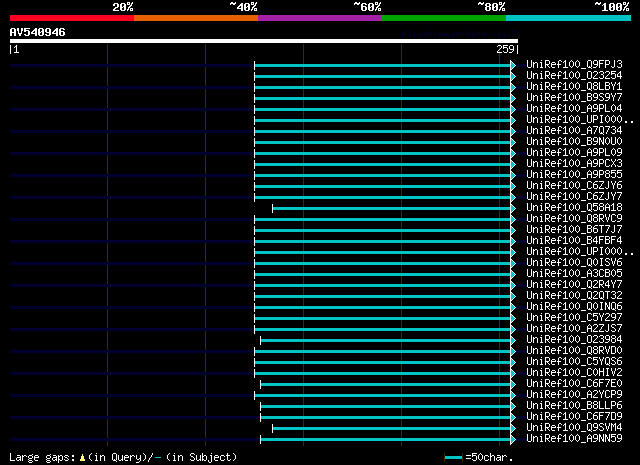The image size is (640, 465).
Task: Open hit UniRef100_B9S9Y7
Action: point(574,98)
